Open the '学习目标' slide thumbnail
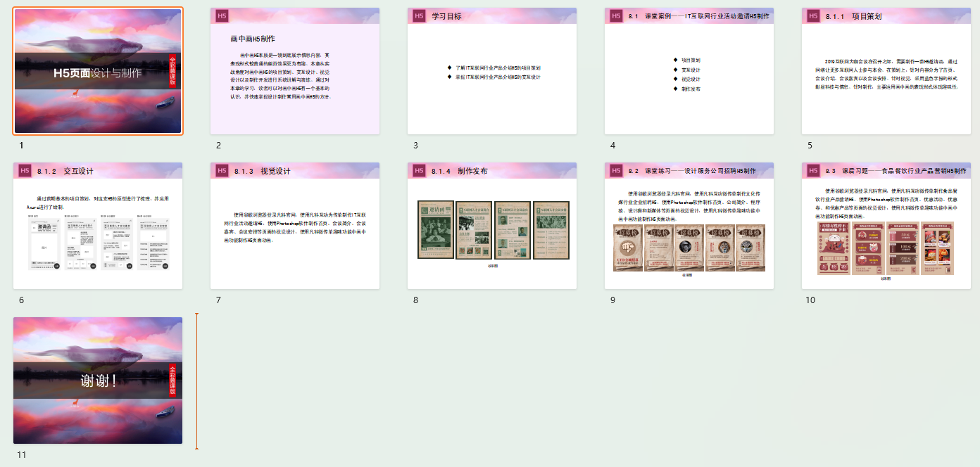Screen dimensions: 980x467 (491, 71)
